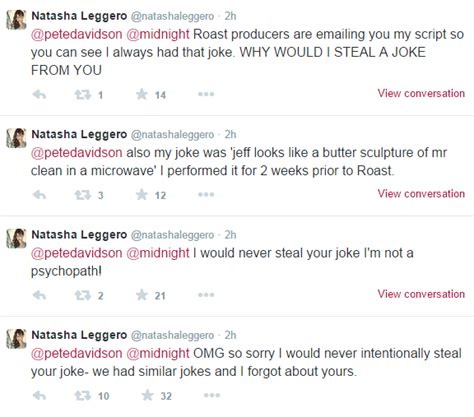This screenshot has width=474, height=417.
Task: Open more options on the 'butter sculpture' tweet
Action: coord(206,194)
